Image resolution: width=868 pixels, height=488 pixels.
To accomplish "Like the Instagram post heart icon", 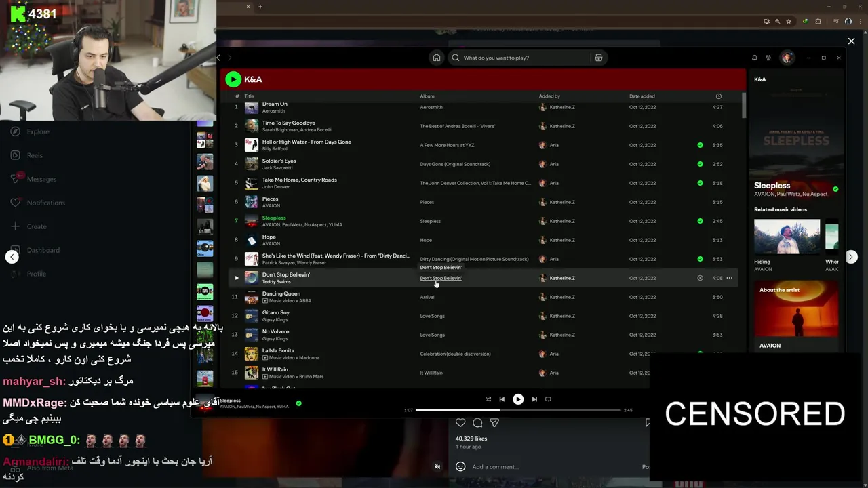I will [x=460, y=422].
